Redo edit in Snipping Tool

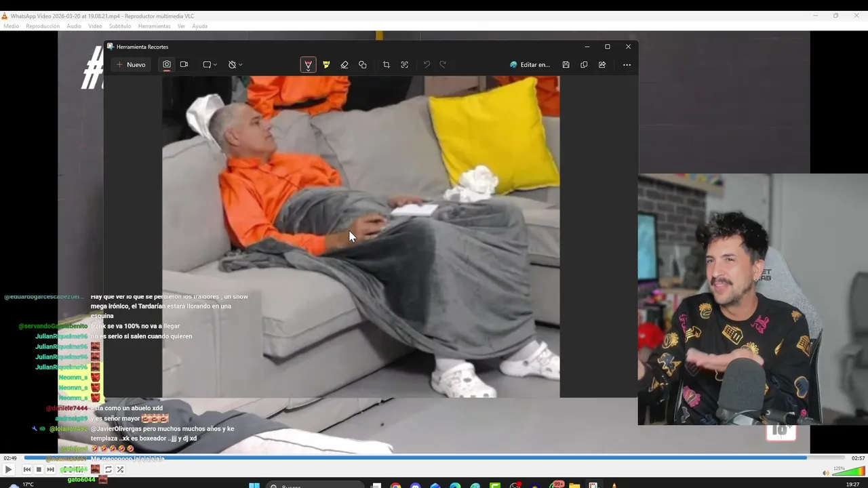point(443,64)
